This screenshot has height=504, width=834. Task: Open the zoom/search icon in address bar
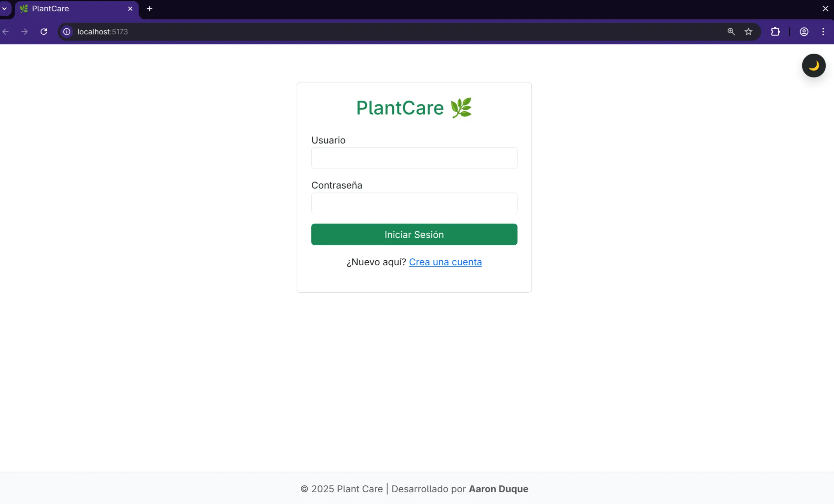pyautogui.click(x=731, y=31)
